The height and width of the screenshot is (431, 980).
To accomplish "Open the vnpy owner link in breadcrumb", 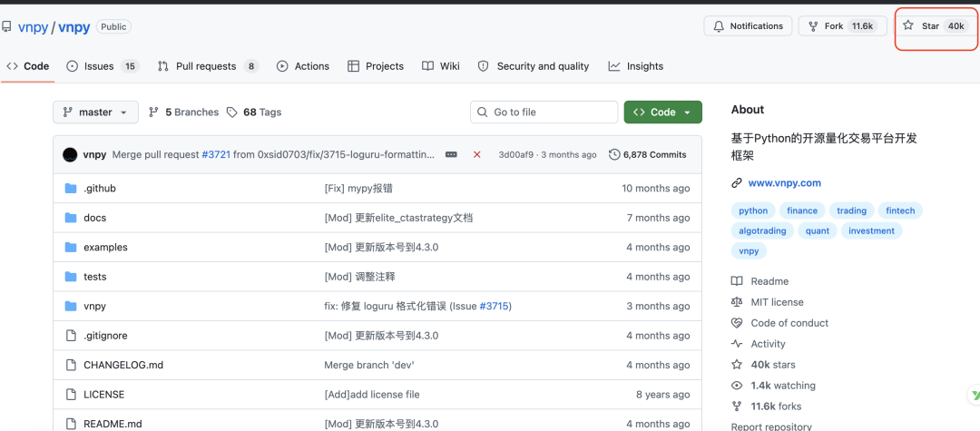I will point(34,27).
